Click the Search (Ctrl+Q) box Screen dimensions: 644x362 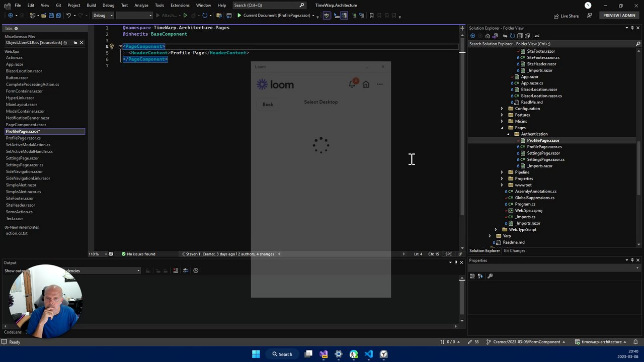click(269, 5)
